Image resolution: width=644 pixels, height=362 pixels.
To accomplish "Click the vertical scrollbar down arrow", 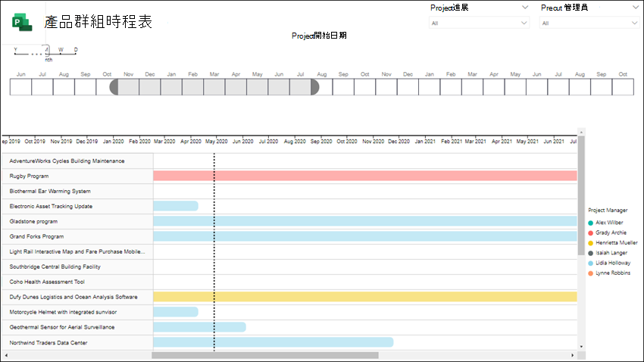I will (581, 347).
